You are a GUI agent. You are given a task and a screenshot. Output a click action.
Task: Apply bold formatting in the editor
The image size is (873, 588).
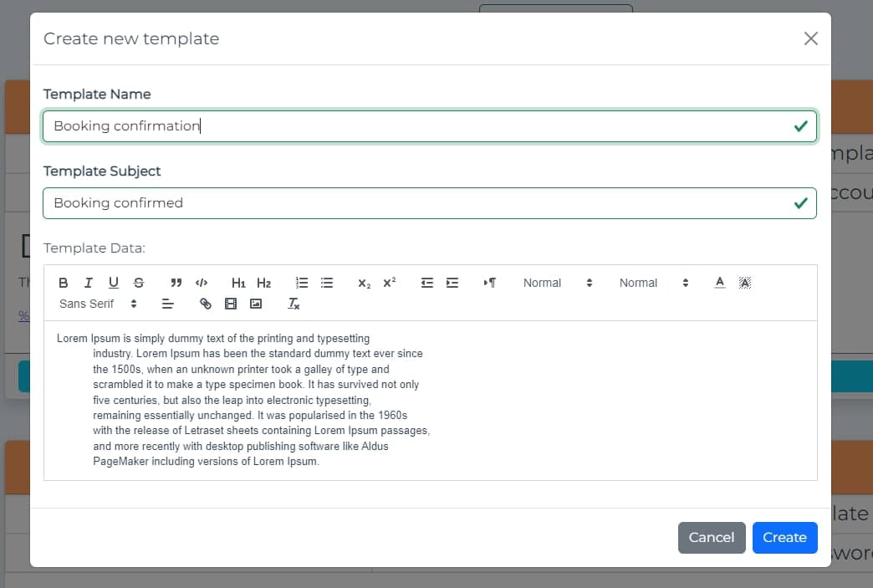(x=63, y=283)
